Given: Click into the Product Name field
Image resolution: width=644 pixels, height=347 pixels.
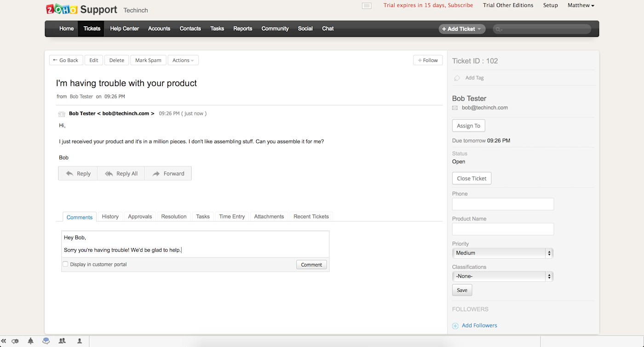Looking at the screenshot, I should pos(503,229).
